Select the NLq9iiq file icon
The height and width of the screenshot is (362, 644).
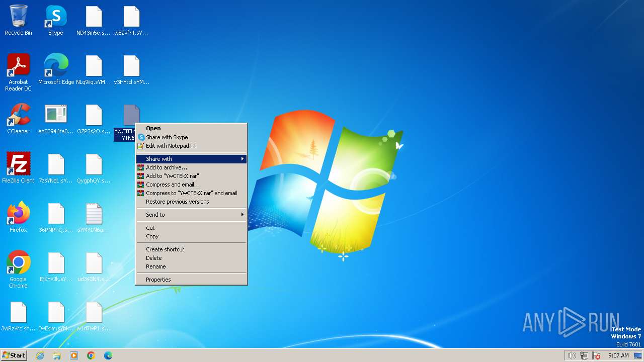[x=94, y=70]
